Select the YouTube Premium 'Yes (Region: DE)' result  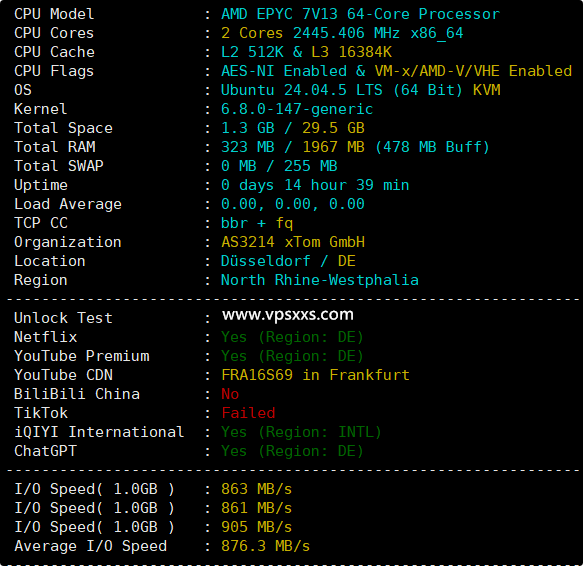292,356
